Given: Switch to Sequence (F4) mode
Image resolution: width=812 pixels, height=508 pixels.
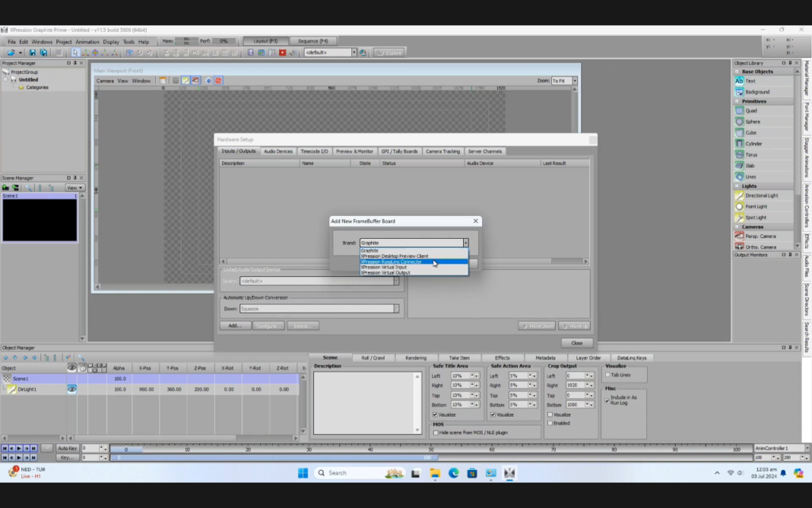Looking at the screenshot, I should [x=312, y=41].
